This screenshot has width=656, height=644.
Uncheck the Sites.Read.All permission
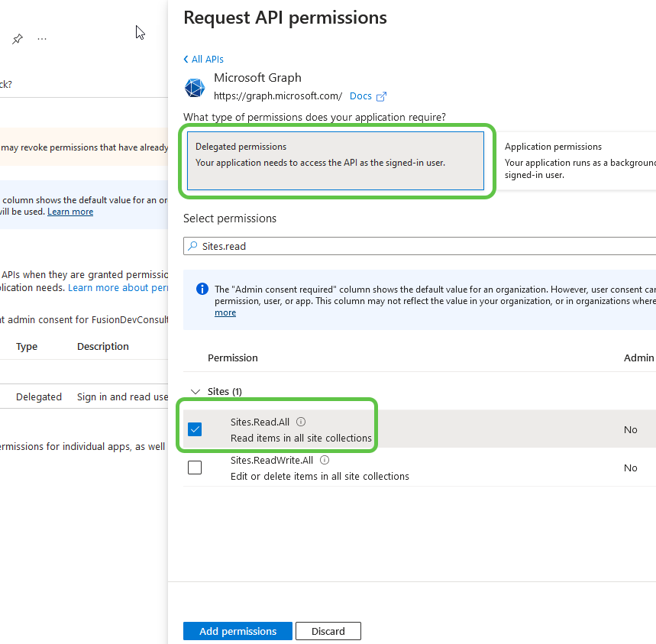click(x=195, y=429)
